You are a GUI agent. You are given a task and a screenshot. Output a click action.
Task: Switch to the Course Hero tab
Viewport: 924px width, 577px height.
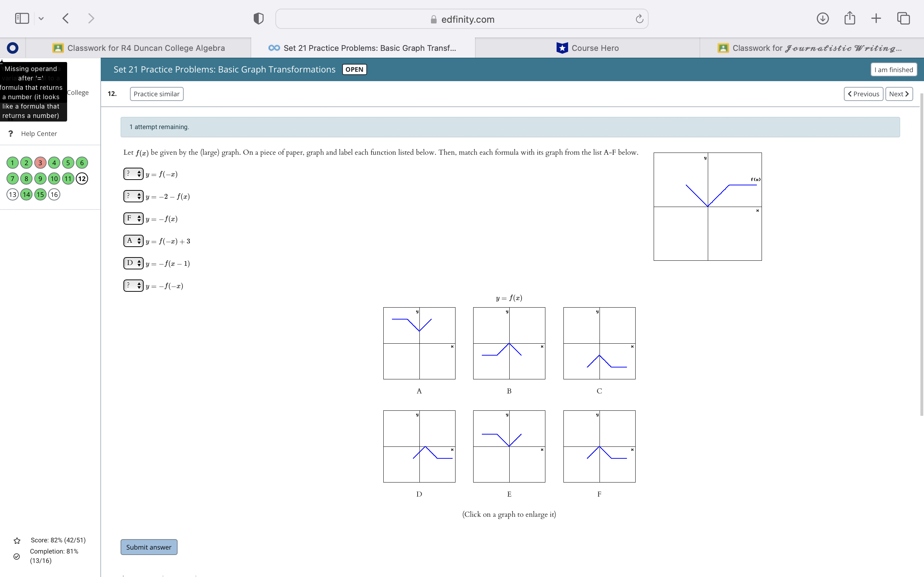(x=587, y=48)
